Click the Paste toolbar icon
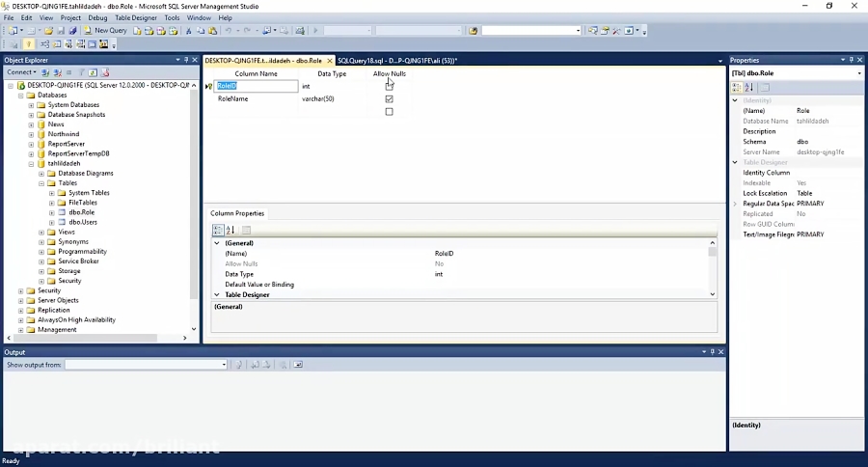 click(x=212, y=31)
